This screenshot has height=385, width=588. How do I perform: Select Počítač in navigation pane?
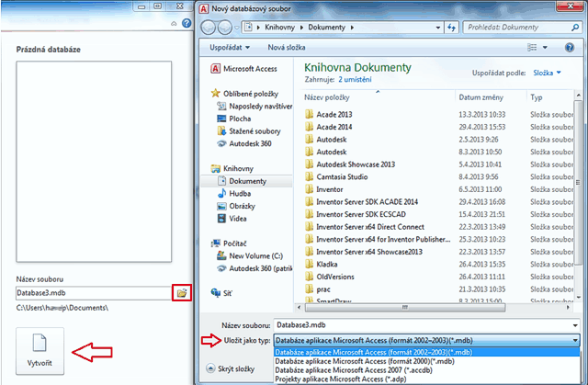229,243
